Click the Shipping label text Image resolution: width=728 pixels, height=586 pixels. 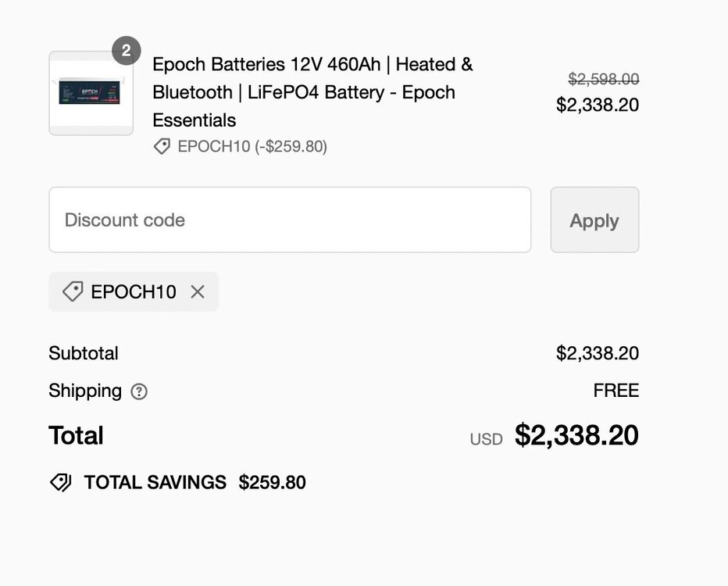[85, 391]
